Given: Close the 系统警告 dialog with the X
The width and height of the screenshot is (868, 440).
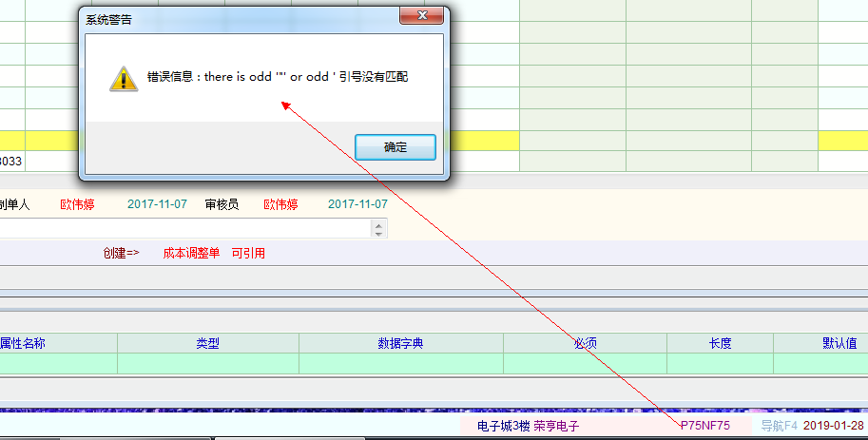Looking at the screenshot, I should (418, 16).
